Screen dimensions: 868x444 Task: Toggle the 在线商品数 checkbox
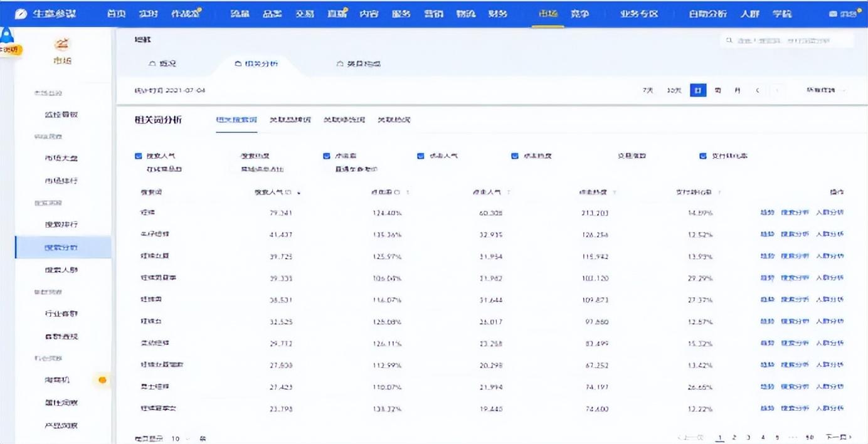tap(139, 169)
